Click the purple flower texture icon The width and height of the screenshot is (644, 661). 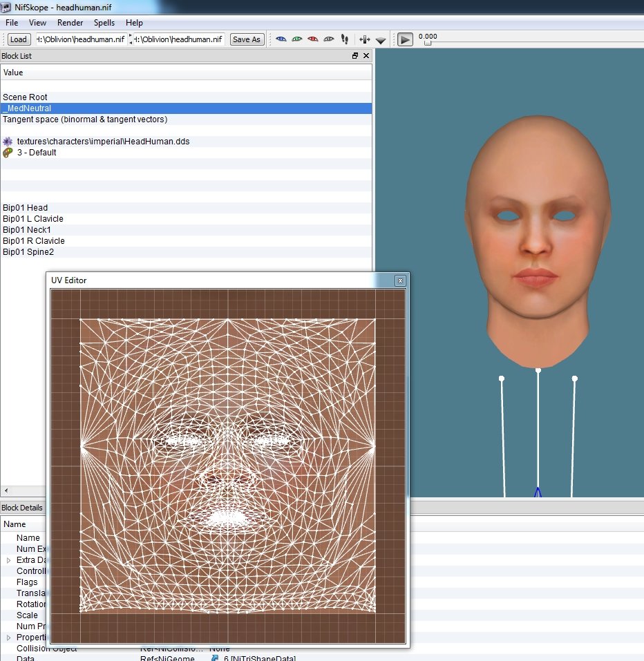[x=8, y=141]
